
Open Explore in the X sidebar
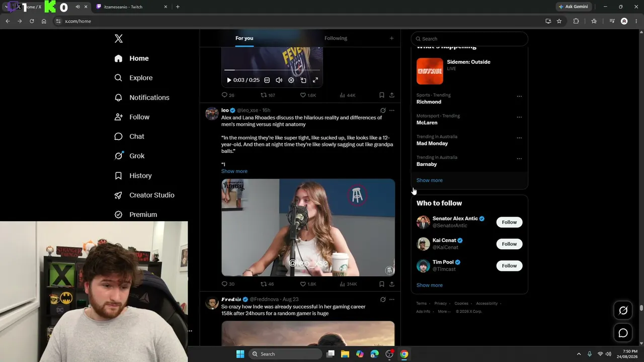(x=133, y=78)
